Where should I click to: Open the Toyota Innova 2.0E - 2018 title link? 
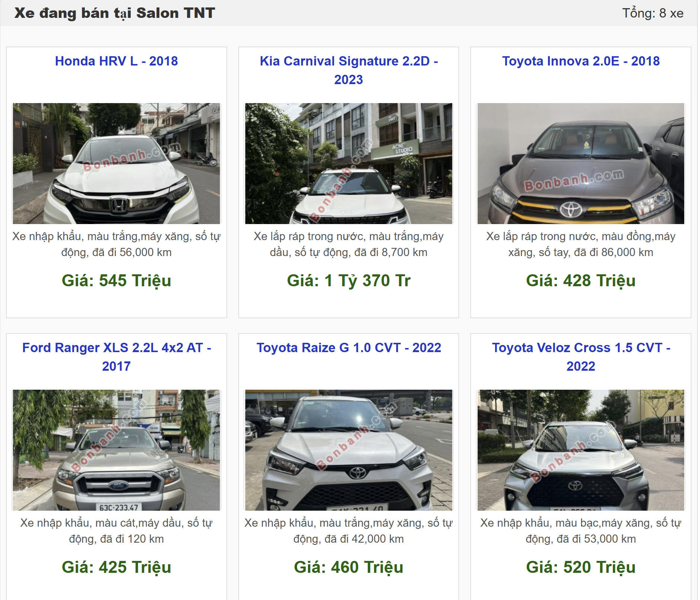[x=581, y=61]
